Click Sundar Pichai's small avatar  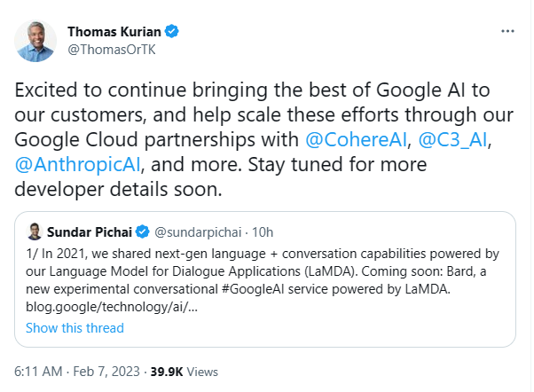tap(34, 231)
